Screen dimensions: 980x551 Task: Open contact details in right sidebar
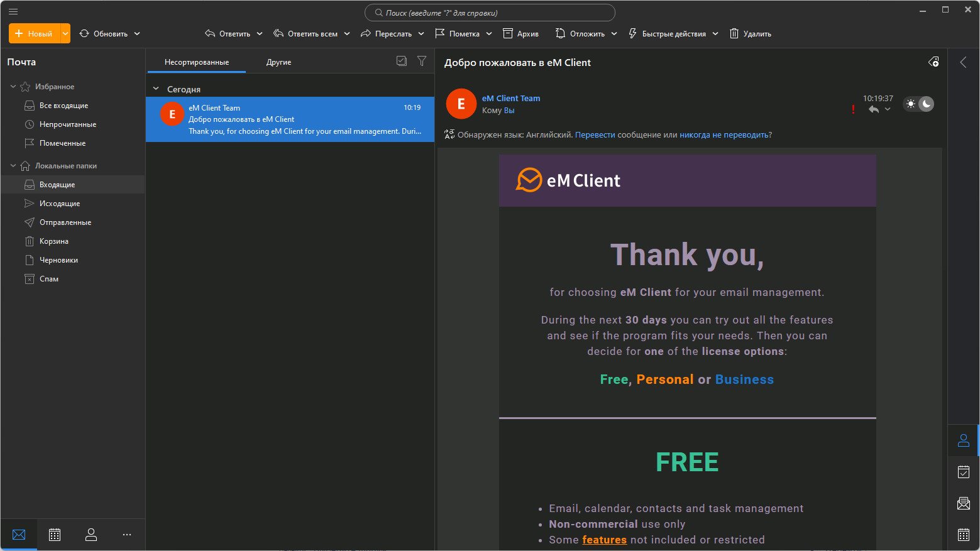click(x=963, y=440)
